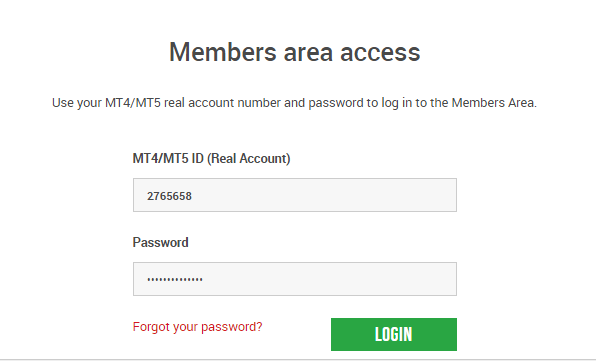Click the word "access" in heading
Image resolution: width=596 pixels, height=361 pixels.
point(380,52)
